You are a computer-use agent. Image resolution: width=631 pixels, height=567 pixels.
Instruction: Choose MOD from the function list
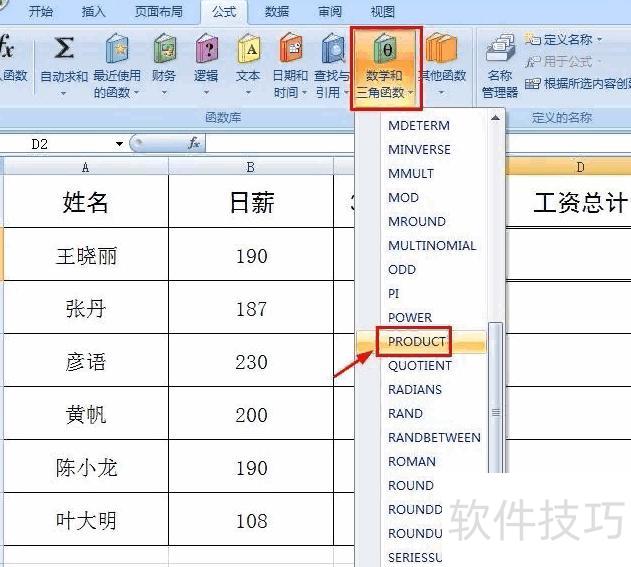[x=403, y=198]
